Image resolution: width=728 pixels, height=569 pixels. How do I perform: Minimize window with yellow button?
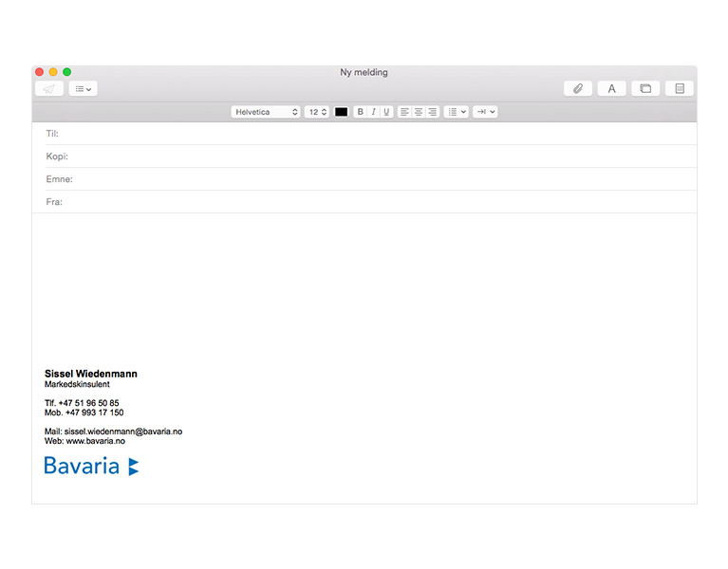[53, 72]
